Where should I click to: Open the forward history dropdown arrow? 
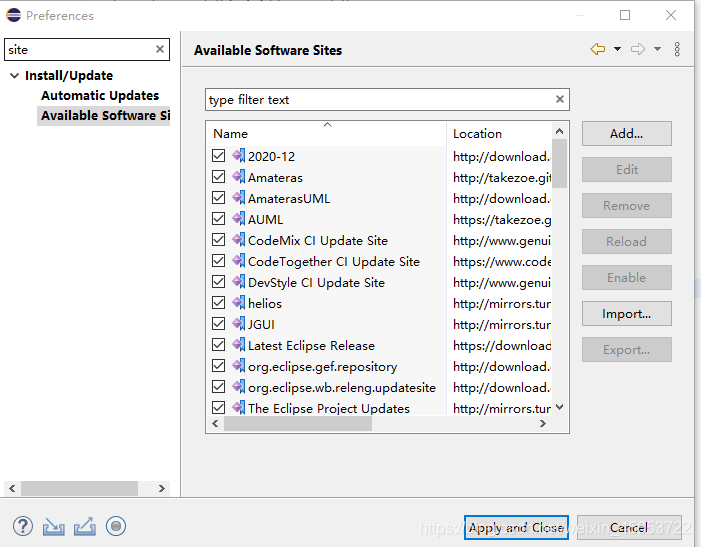(658, 49)
